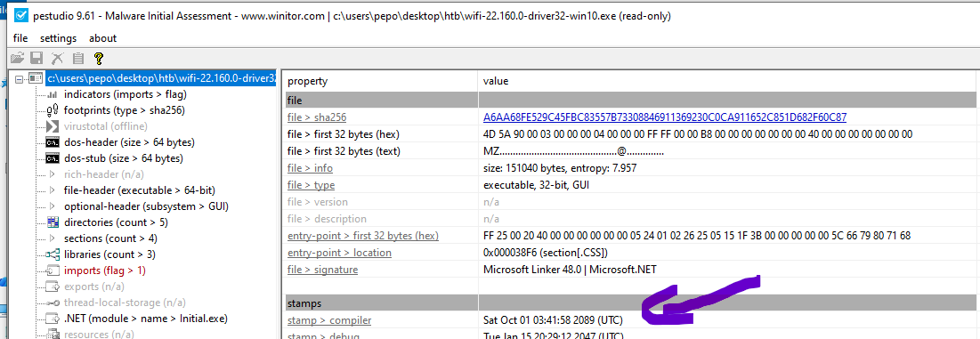The height and width of the screenshot is (339, 980).
Task: Click the optional-header triangle marker
Action: 52,206
